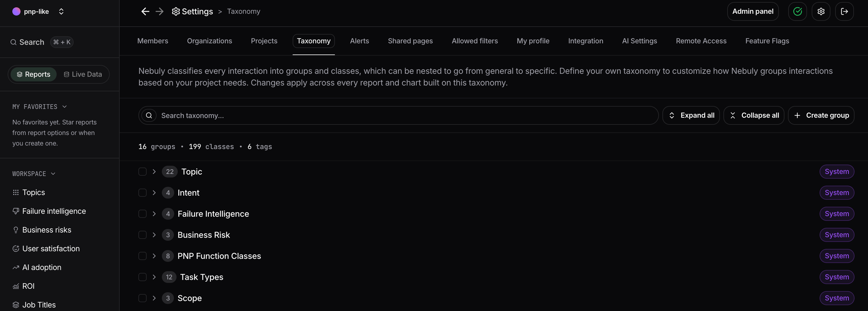This screenshot has height=311, width=868.
Task: Open the Members tab
Action: (x=153, y=41)
